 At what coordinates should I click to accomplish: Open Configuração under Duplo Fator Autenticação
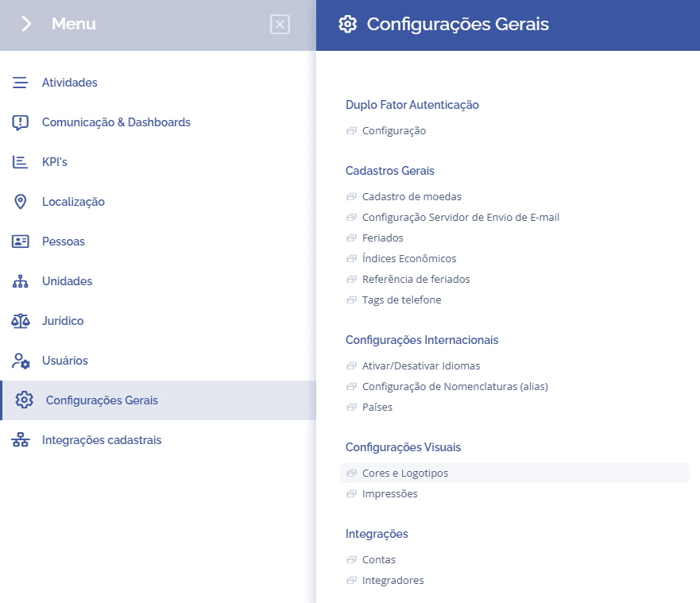394,131
